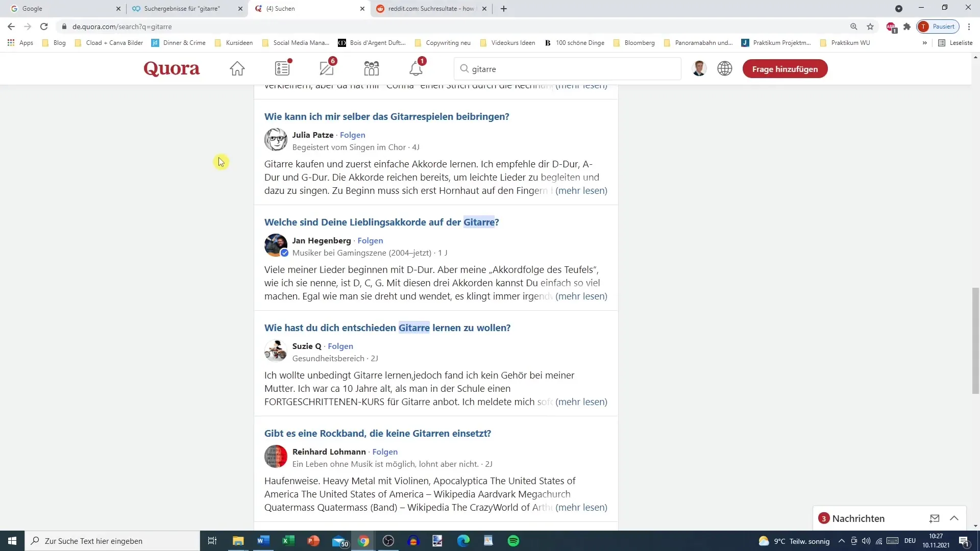Open the Answer pencil icon with badge 6
Viewport: 980px width, 551px height.
[327, 68]
